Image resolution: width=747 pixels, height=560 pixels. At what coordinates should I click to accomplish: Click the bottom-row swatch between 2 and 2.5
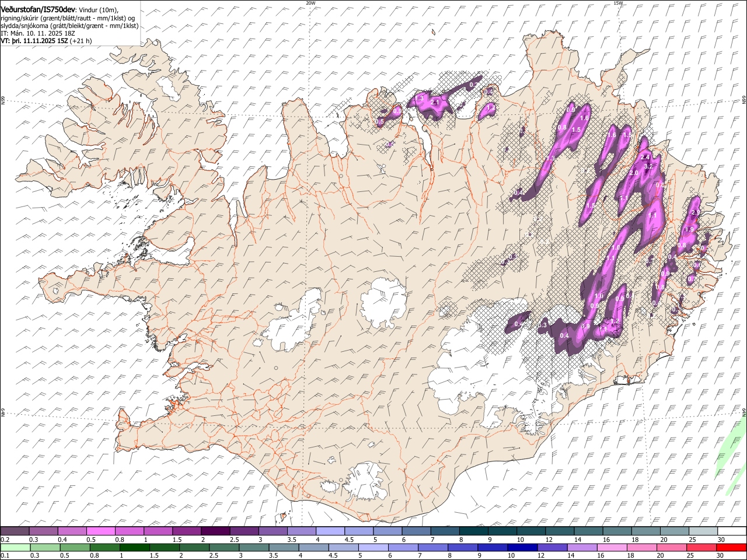pos(194,547)
